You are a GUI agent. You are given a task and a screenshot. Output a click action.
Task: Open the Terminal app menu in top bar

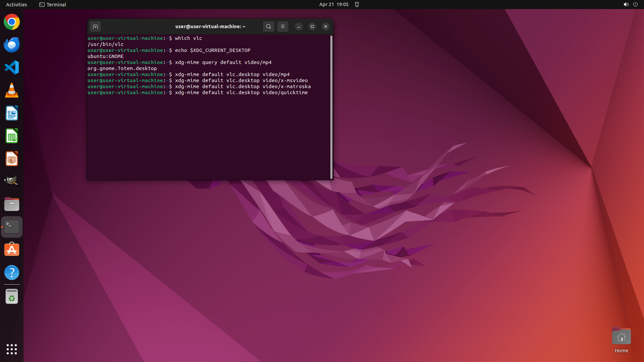pos(53,4)
